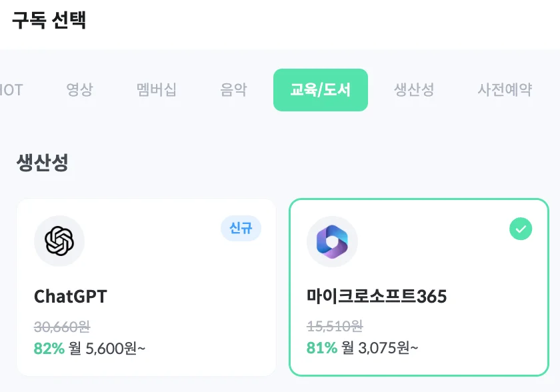This screenshot has width=560, height=392.
Task: Click the Microsoft 365 logo icon
Action: [x=332, y=241]
